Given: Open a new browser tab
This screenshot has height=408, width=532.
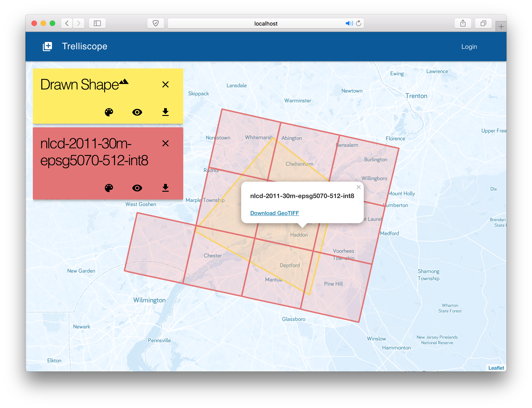Looking at the screenshot, I should [501, 27].
